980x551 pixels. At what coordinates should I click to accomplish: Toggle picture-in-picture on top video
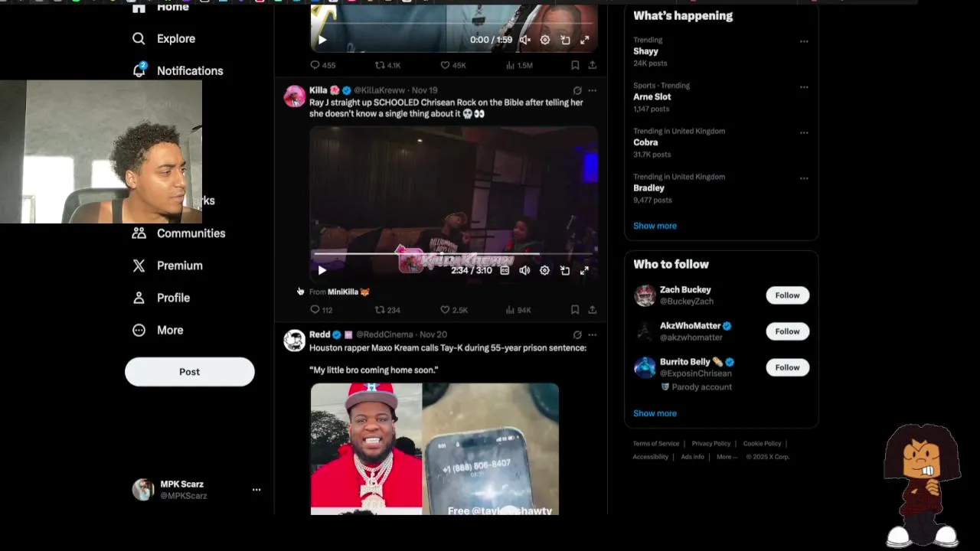(565, 40)
